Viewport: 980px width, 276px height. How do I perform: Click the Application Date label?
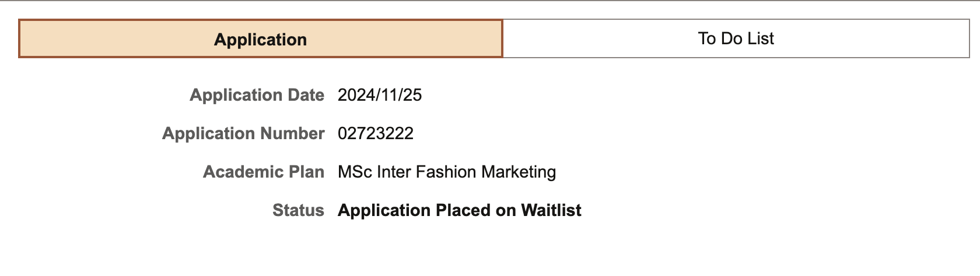pos(257,95)
